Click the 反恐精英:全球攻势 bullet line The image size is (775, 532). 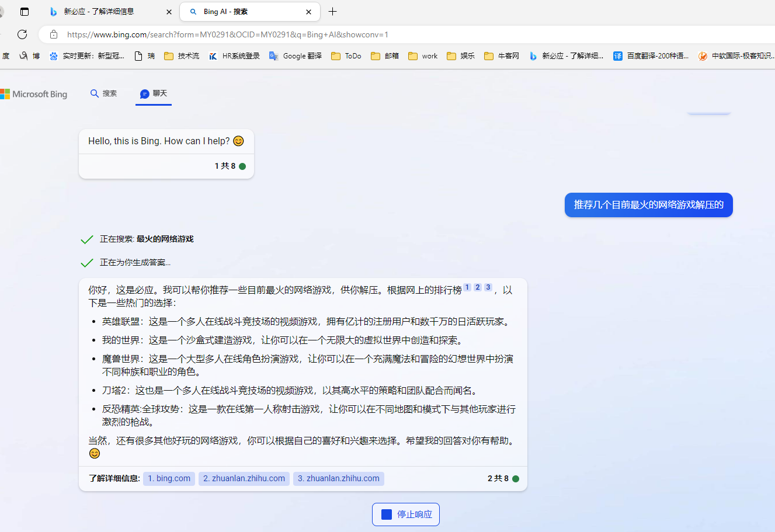(x=309, y=415)
